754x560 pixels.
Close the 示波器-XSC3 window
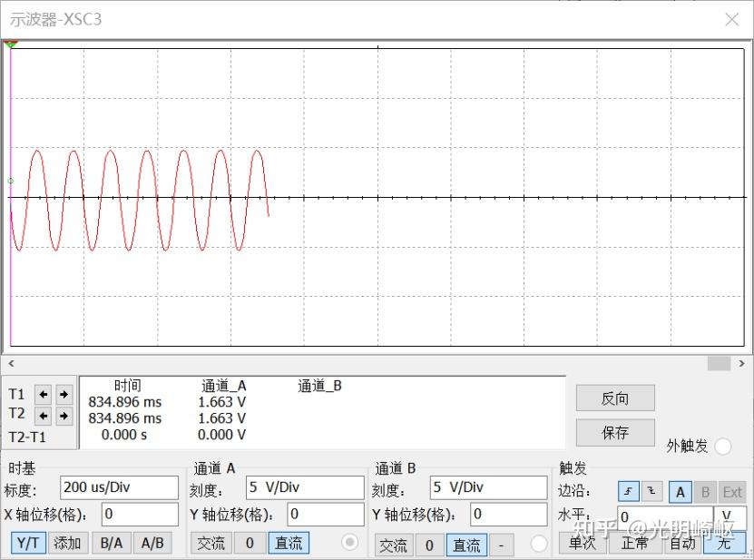[732, 20]
